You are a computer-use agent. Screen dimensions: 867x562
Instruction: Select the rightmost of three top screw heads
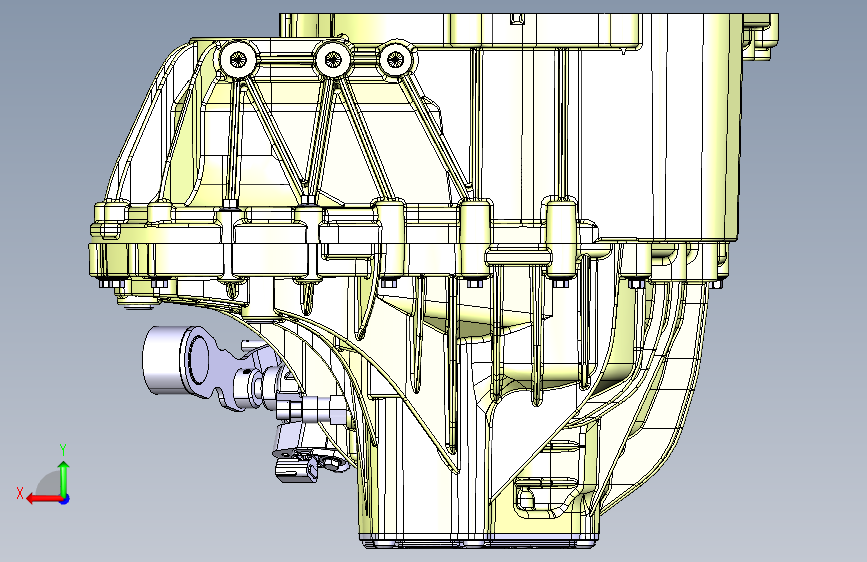pos(395,58)
